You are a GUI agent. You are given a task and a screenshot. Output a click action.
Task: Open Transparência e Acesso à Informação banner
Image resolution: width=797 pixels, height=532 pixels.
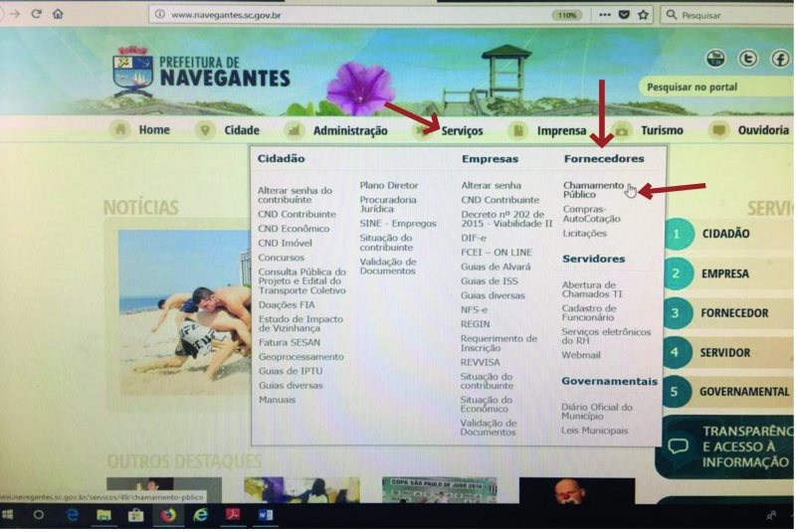coord(725,447)
